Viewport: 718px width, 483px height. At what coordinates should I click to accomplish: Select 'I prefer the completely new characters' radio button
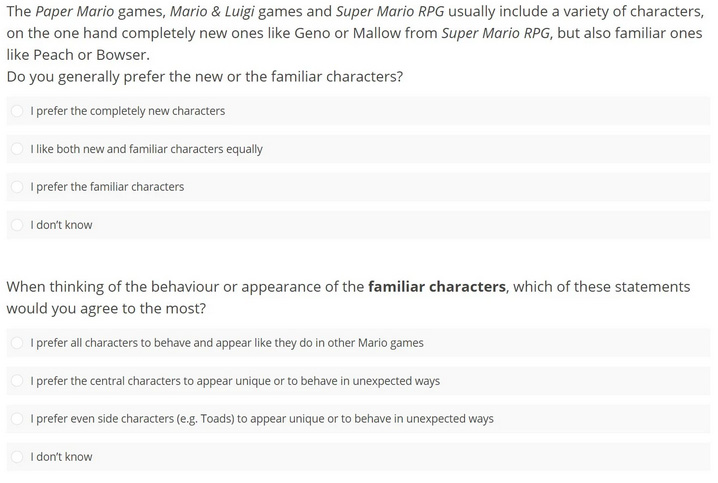tap(17, 111)
